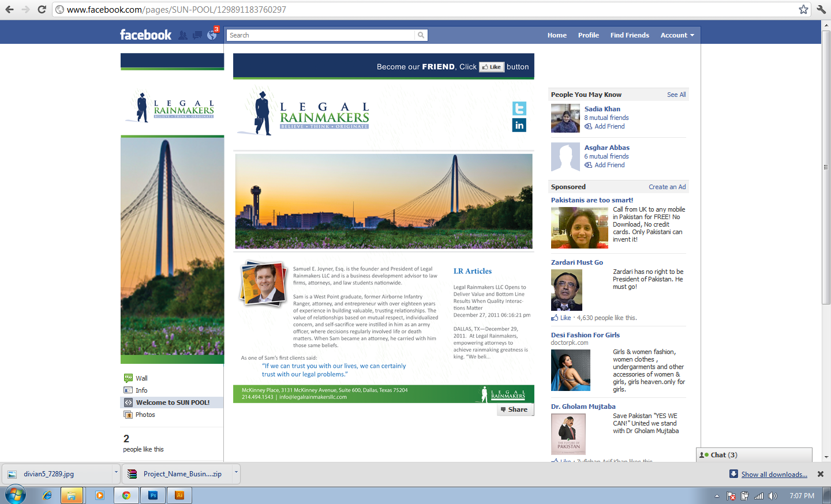This screenshot has height=504, width=831.
Task: Close the downloads bar
Action: coord(820,474)
